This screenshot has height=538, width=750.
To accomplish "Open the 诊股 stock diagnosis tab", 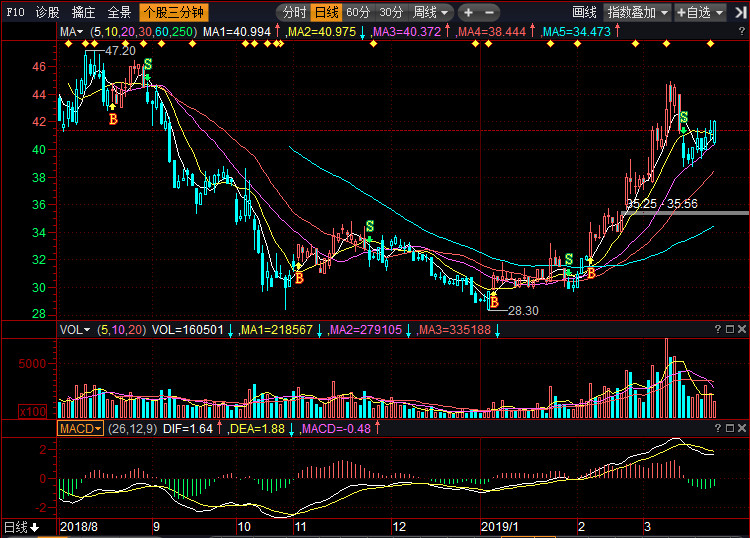I will (47, 12).
